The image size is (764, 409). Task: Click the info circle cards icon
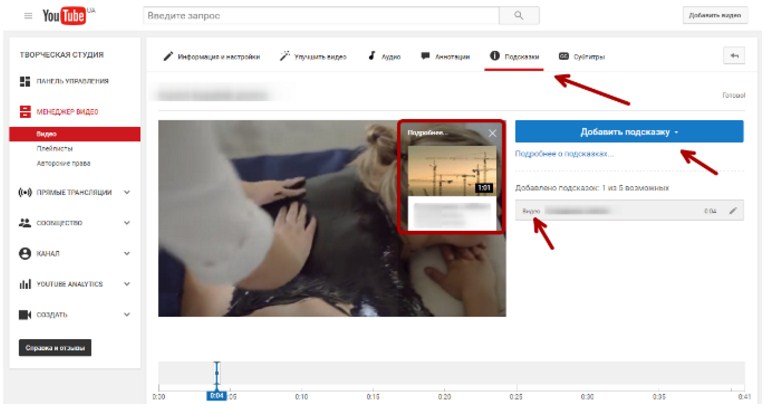(495, 56)
